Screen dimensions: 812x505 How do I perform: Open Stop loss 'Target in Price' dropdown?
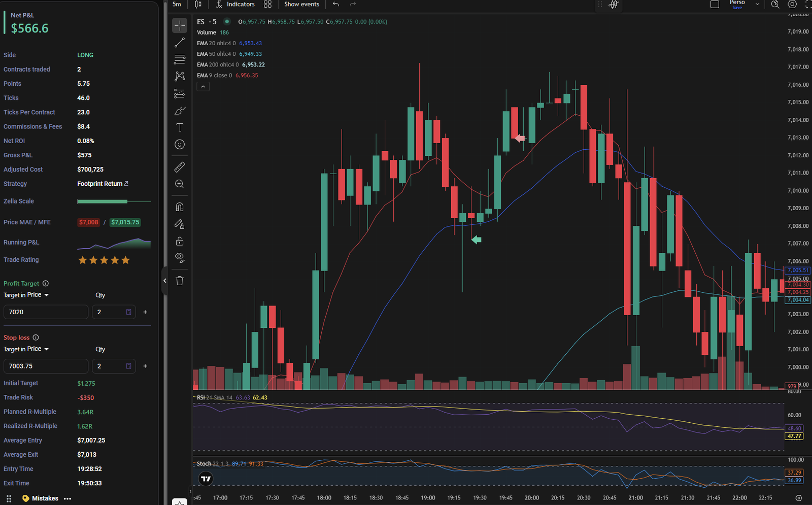pyautogui.click(x=26, y=349)
